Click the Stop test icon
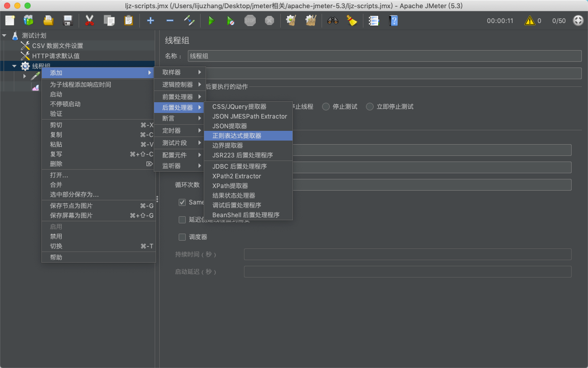This screenshot has height=368, width=588. [250, 20]
